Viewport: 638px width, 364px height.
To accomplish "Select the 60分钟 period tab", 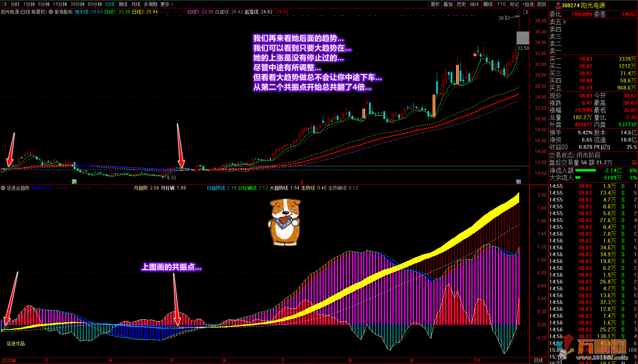I will pos(95,4).
